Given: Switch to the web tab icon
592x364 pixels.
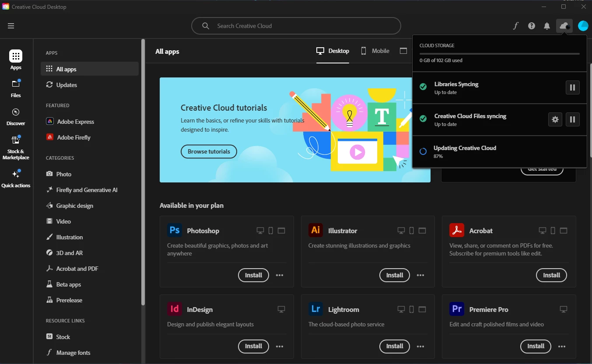Looking at the screenshot, I should [x=403, y=51].
